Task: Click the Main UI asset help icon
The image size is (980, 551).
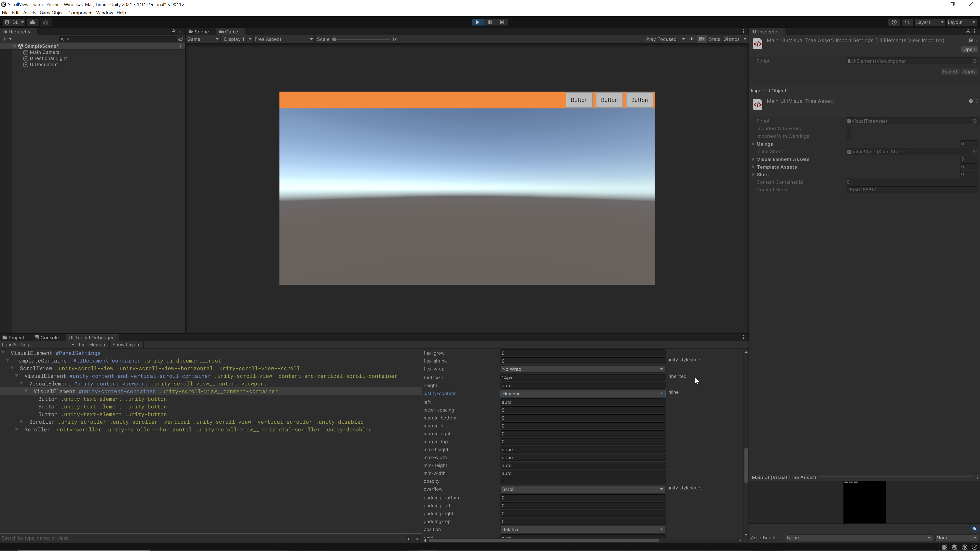Action: pyautogui.click(x=971, y=101)
